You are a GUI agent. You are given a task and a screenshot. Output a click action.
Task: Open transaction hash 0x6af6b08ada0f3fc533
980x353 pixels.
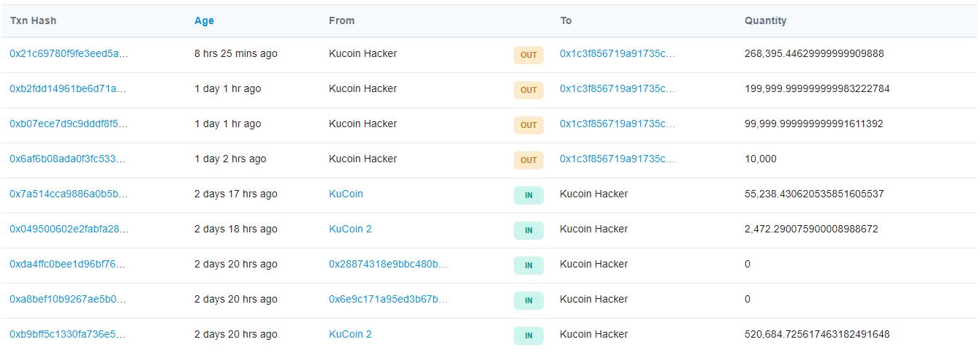pos(69,159)
